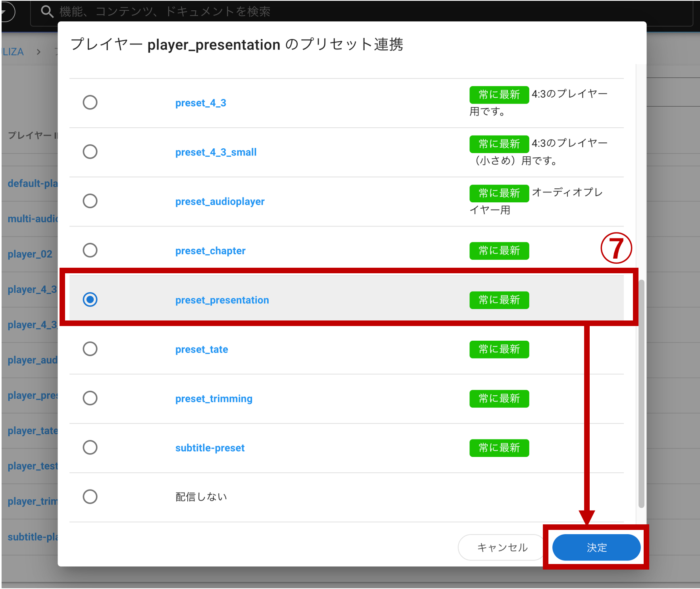
Task: Select the preset_tate radio button
Action: (90, 349)
